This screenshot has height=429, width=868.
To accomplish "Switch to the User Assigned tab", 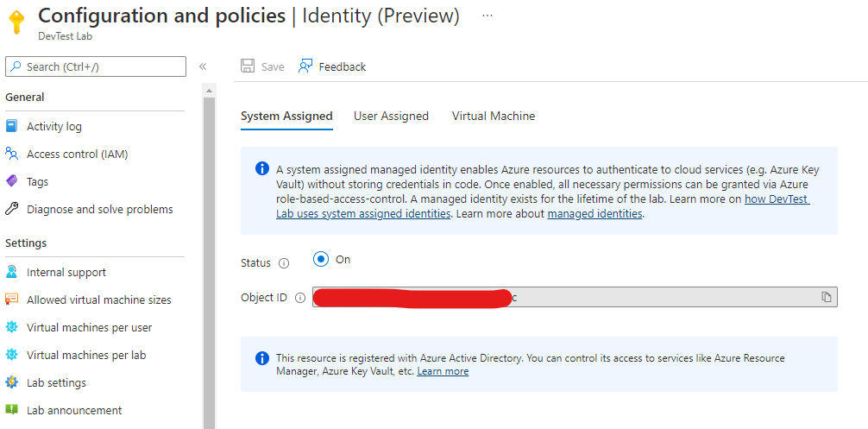I will tap(392, 116).
